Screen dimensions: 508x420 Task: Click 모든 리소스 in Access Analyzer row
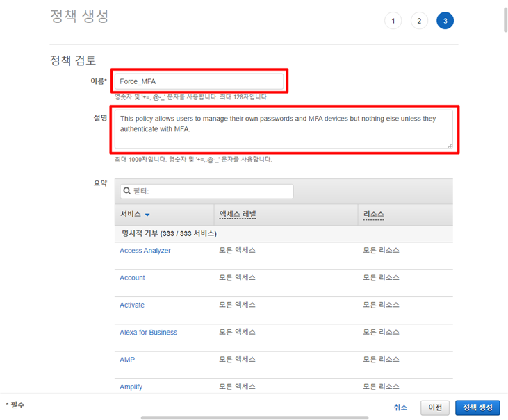381,250
